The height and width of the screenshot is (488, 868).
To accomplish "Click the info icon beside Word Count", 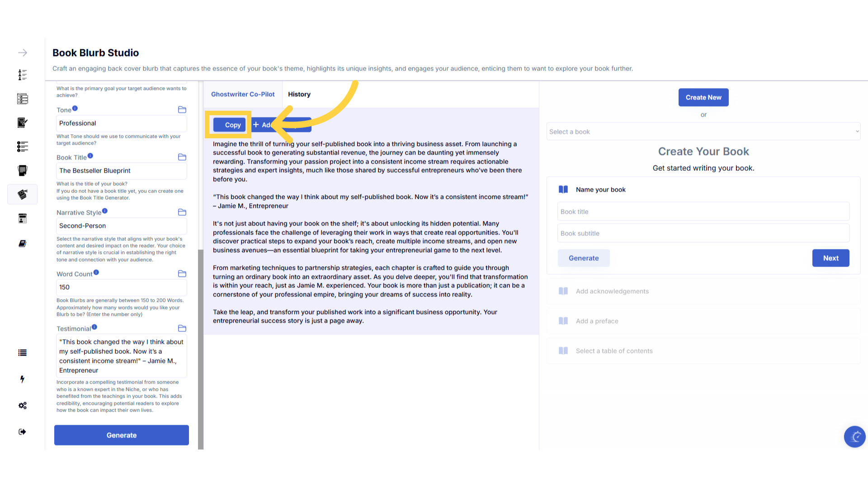I will click(x=96, y=272).
